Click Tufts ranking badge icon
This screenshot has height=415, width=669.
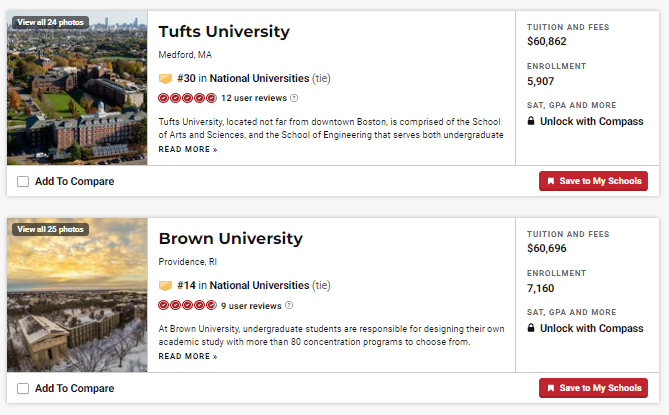click(165, 78)
